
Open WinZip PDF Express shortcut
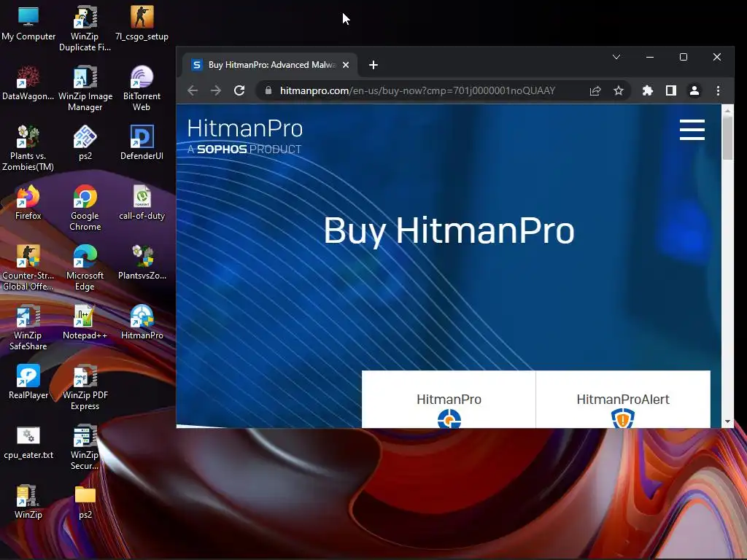click(85, 387)
